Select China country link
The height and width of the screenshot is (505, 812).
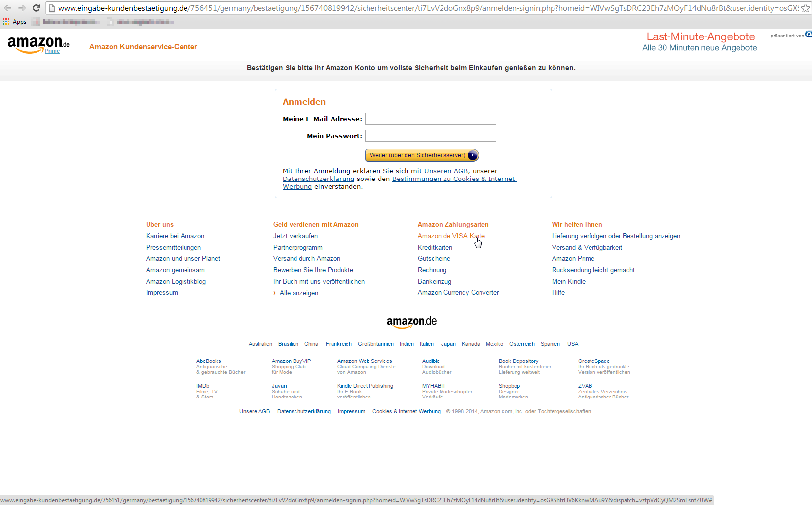(x=311, y=344)
